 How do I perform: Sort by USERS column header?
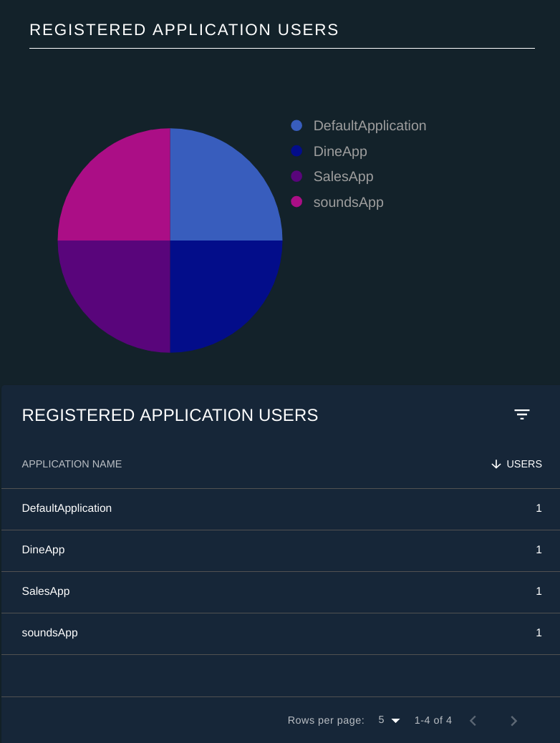click(524, 464)
